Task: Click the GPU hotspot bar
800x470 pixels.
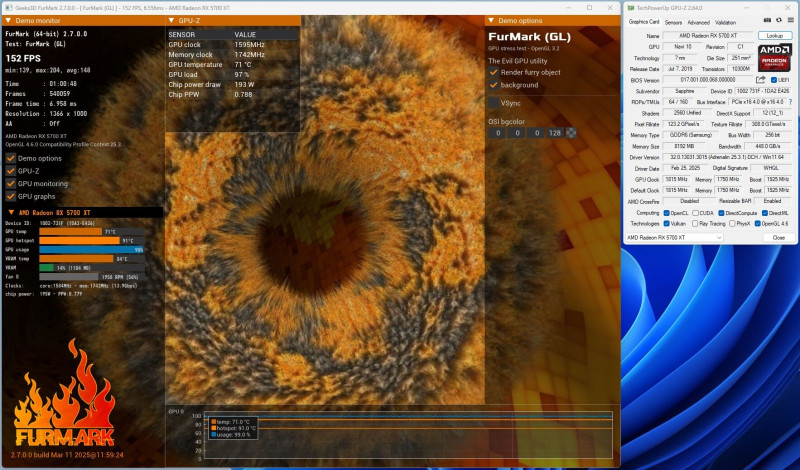Action: point(80,240)
